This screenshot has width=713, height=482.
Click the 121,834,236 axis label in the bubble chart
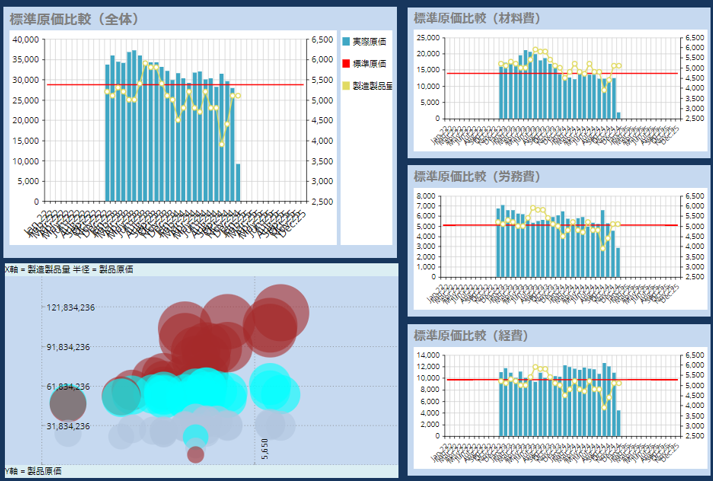coord(70,307)
